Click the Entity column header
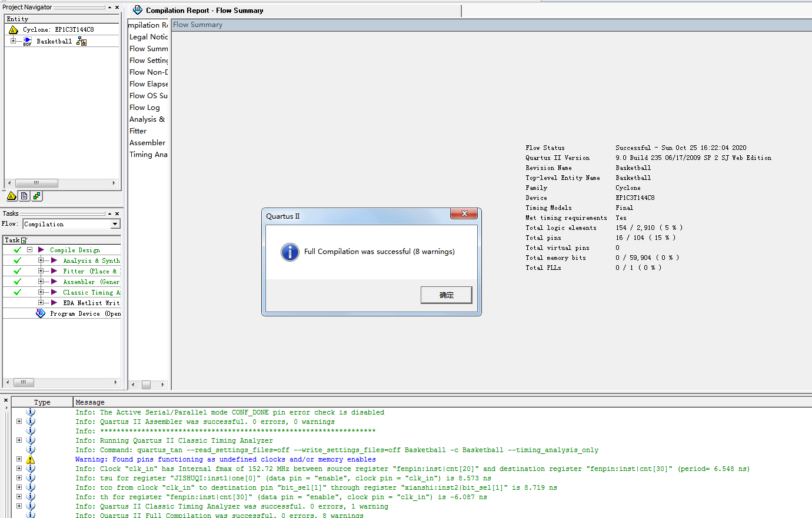This screenshot has height=518, width=812. pos(62,19)
